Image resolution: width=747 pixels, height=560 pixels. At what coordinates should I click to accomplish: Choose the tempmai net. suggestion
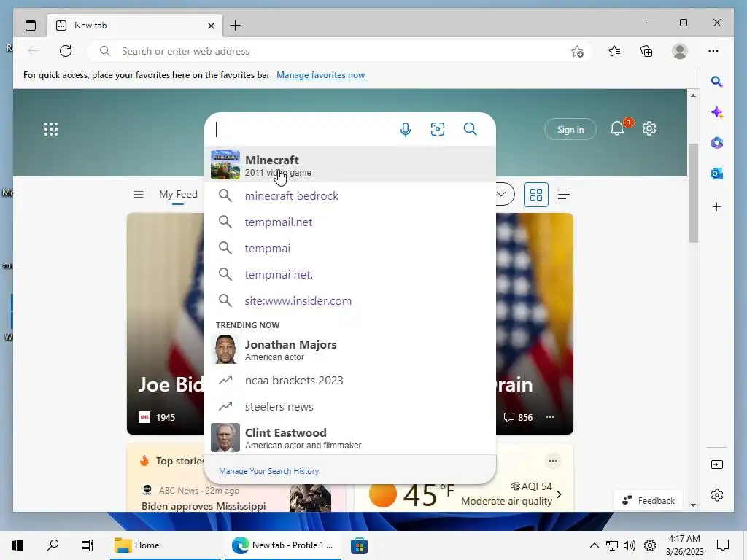click(x=350, y=274)
